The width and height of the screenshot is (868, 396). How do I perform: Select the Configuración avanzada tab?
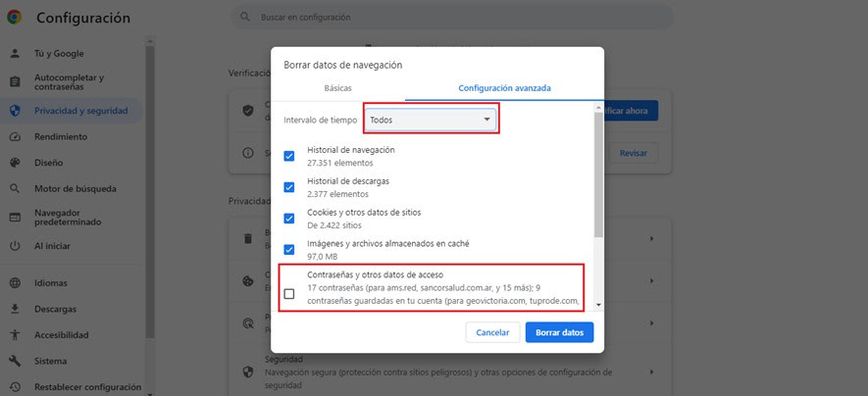pos(504,88)
